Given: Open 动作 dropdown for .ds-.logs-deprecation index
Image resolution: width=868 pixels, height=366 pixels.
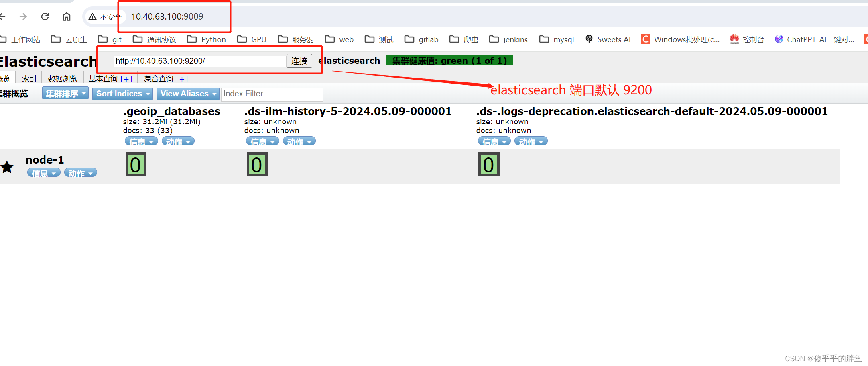Looking at the screenshot, I should tap(531, 141).
